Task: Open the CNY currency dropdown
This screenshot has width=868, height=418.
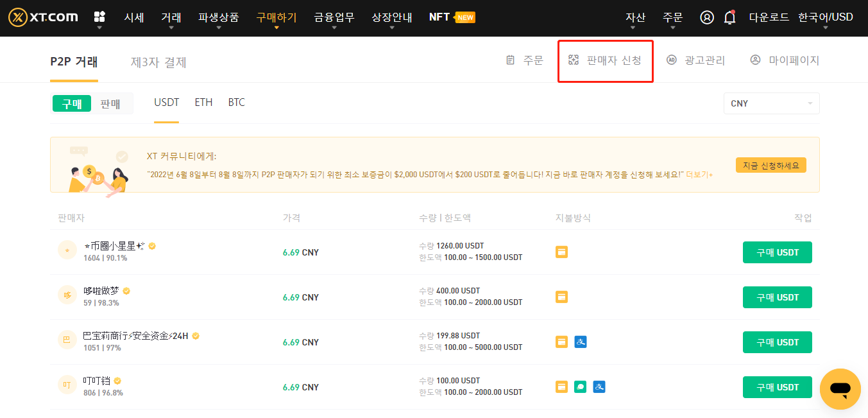Action: 771,103
